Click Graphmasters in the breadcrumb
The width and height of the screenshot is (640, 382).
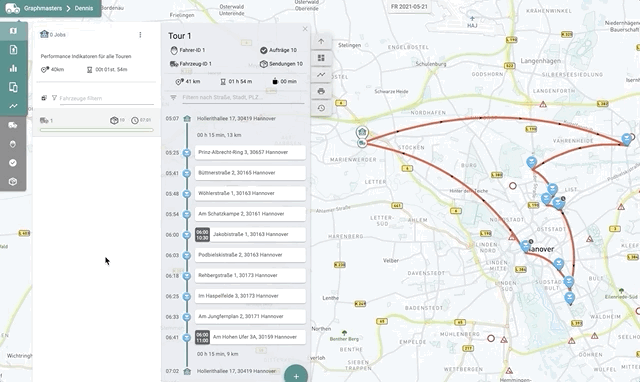coord(43,8)
